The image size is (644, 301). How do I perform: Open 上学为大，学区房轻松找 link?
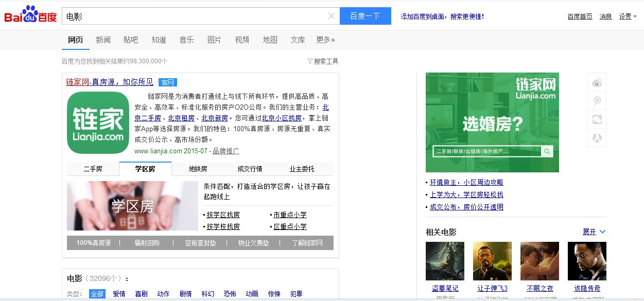pyautogui.click(x=467, y=194)
